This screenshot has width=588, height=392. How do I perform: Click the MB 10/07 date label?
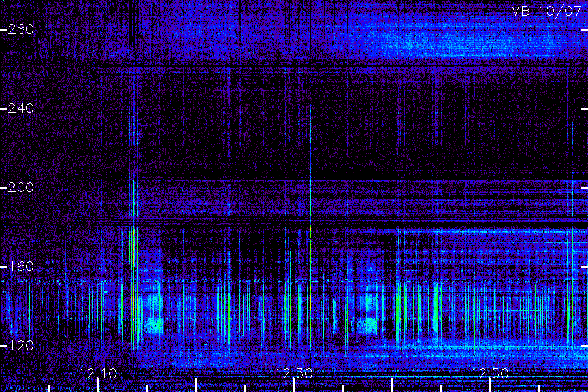pyautogui.click(x=546, y=11)
